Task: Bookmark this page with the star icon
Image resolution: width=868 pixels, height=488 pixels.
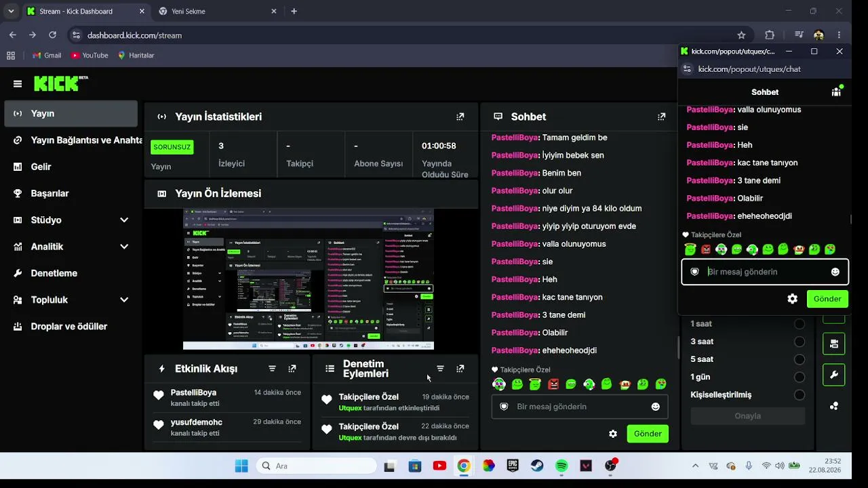Action: click(x=741, y=35)
